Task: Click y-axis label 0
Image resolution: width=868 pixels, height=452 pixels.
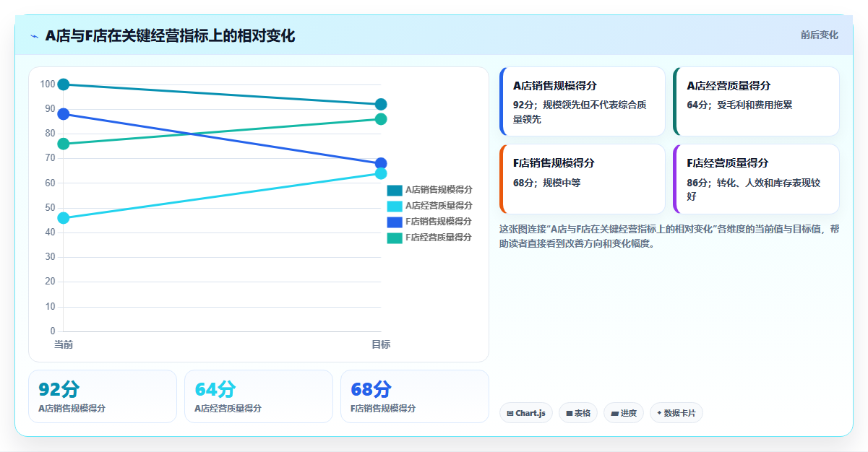Action: (x=53, y=331)
